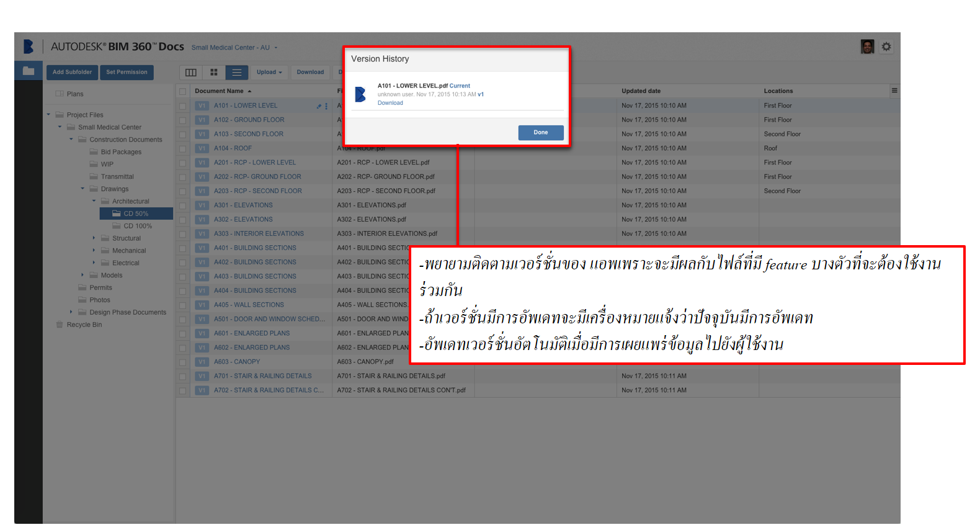Open more options dots on A101 row
This screenshot has width=980, height=530.
coord(326,106)
